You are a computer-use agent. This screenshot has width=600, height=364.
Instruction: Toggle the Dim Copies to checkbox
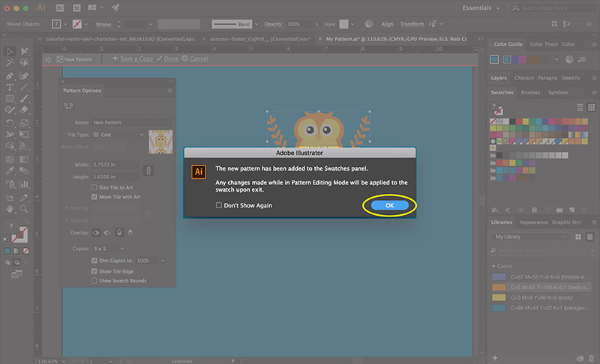(94, 261)
